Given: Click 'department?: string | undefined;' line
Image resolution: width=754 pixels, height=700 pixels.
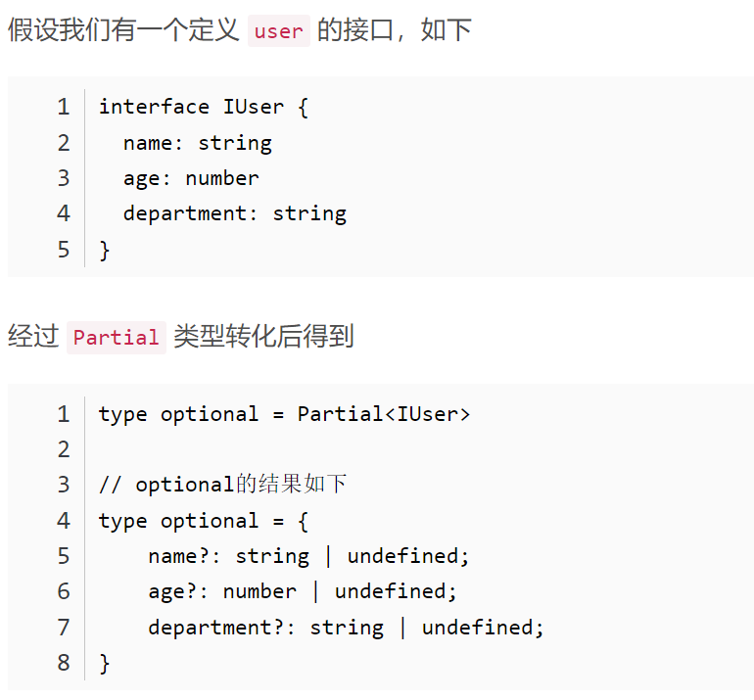Looking at the screenshot, I should coord(347,628).
